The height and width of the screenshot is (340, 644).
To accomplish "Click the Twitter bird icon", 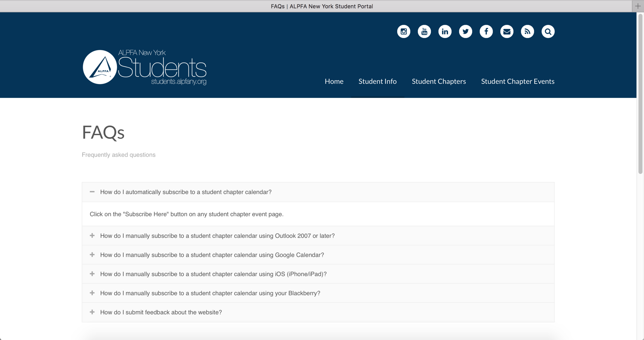I will [466, 31].
